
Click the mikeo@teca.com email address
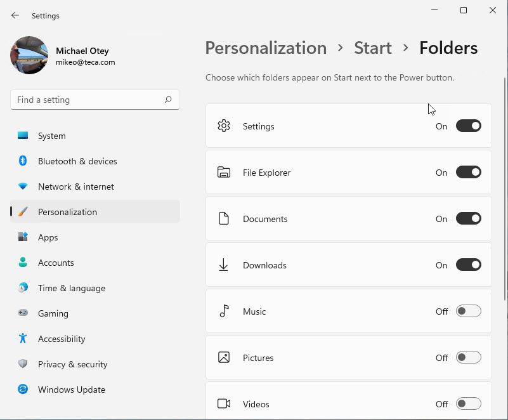tap(85, 62)
